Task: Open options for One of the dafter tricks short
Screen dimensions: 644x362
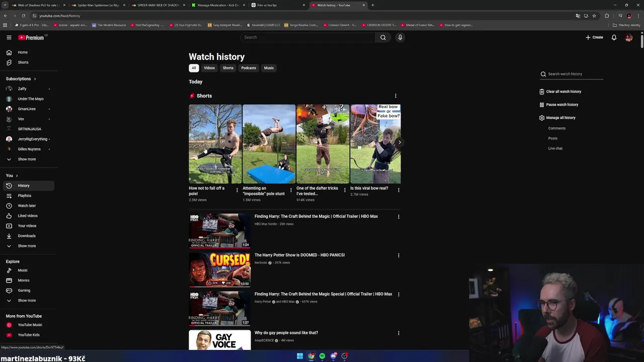Action: (345, 190)
